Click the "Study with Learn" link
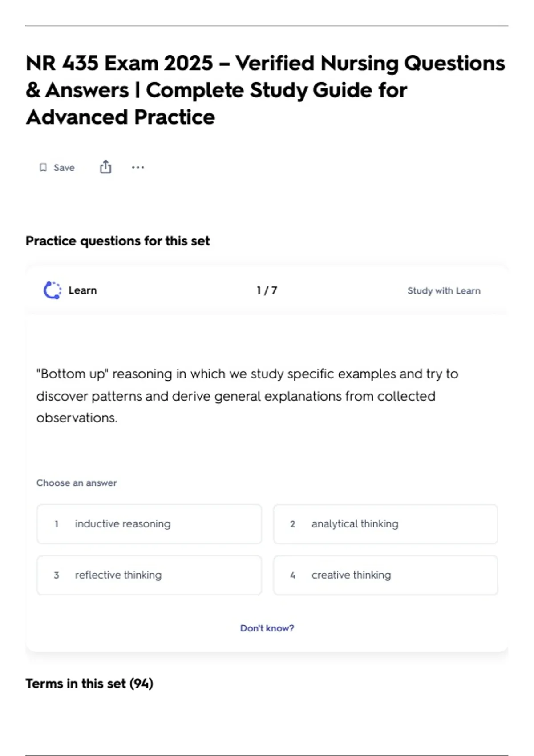Screen dimensions: 534x756 click(444, 290)
